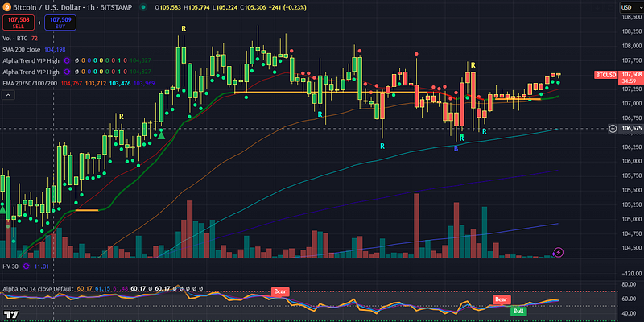
Task: Click the 106,575 crosshair price label
Action: click(x=631, y=129)
